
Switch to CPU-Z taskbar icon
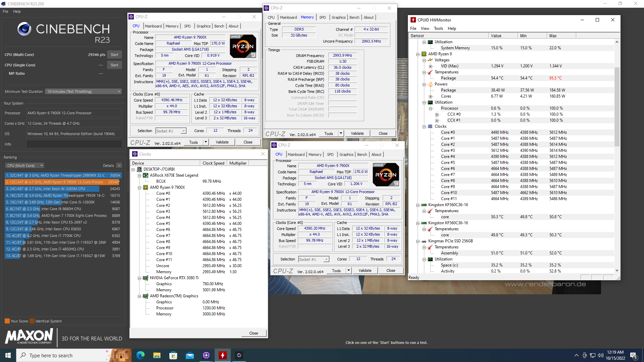(206, 355)
